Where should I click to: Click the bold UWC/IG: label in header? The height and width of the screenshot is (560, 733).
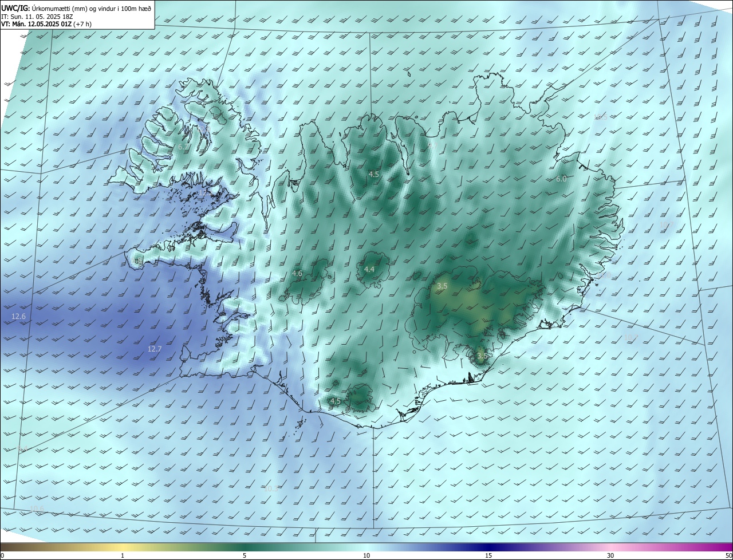coord(15,8)
